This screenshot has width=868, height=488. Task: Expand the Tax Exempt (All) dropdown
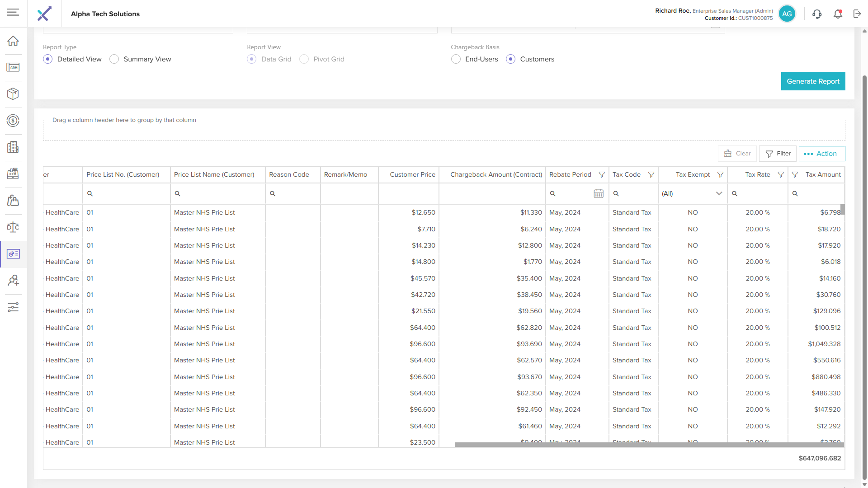(719, 194)
